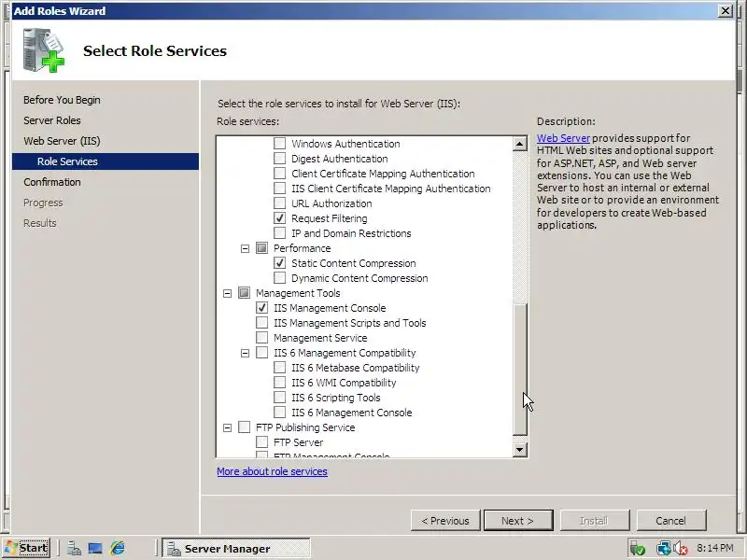747x560 pixels.
Task: Open the Server Roles step
Action: 52,120
